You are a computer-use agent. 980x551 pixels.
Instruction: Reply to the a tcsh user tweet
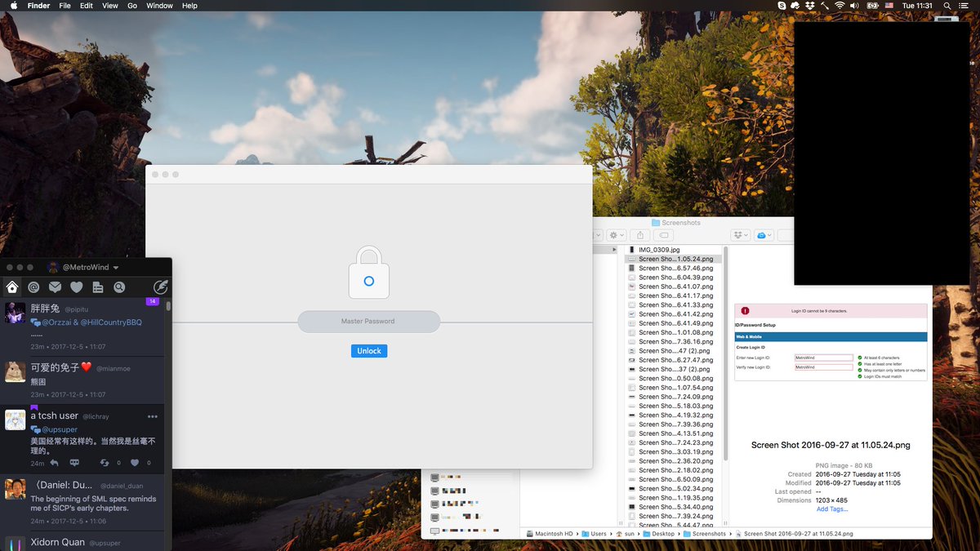pos(54,463)
